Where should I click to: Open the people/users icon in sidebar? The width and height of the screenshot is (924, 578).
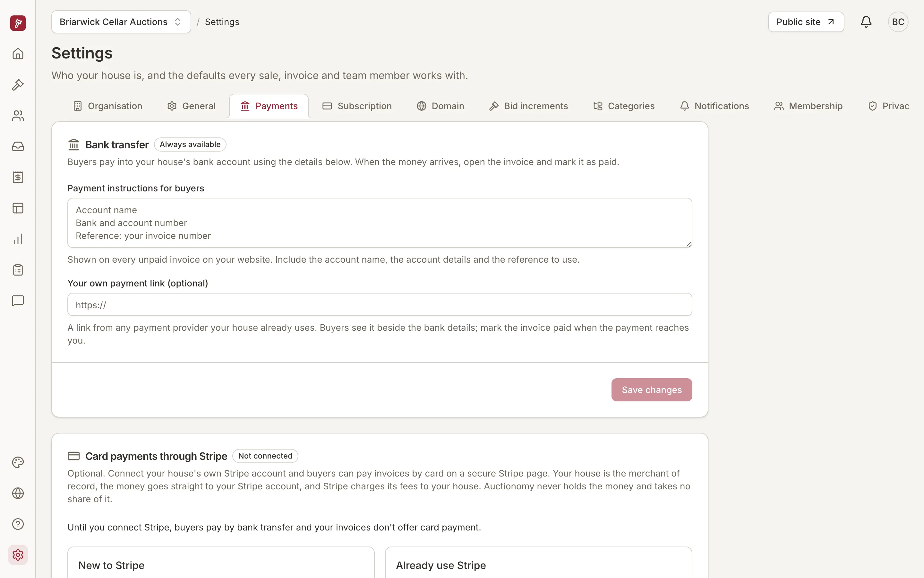18,116
